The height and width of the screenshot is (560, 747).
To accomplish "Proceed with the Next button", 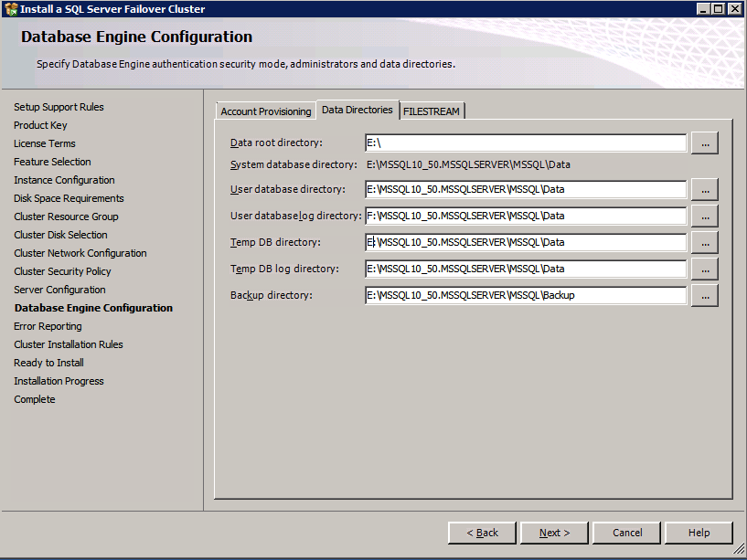I will click(x=554, y=533).
